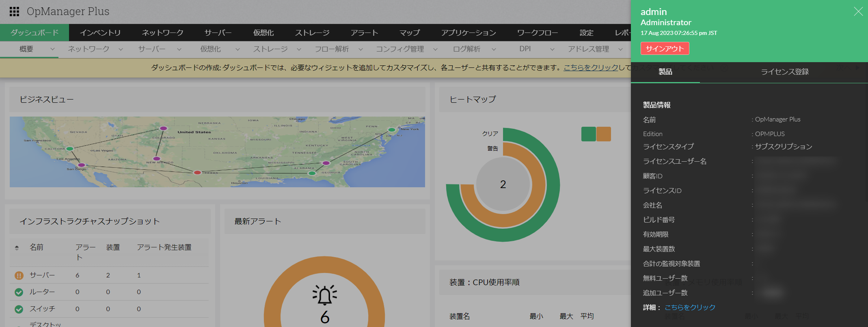This screenshot has width=868, height=327.
Task: Expand the ネットワーク sub-tab dropdown arrow
Action: [121, 49]
